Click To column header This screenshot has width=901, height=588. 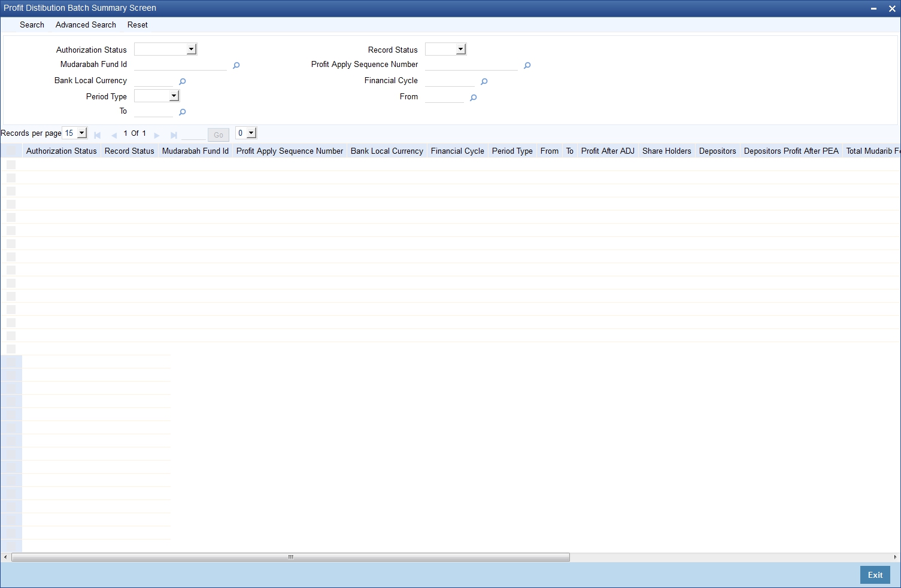click(570, 151)
